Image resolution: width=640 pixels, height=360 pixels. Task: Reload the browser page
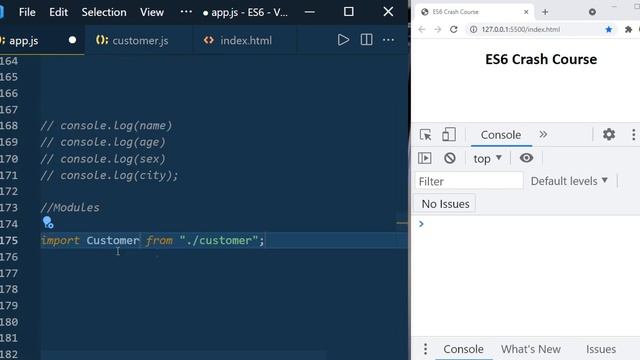(x=453, y=29)
